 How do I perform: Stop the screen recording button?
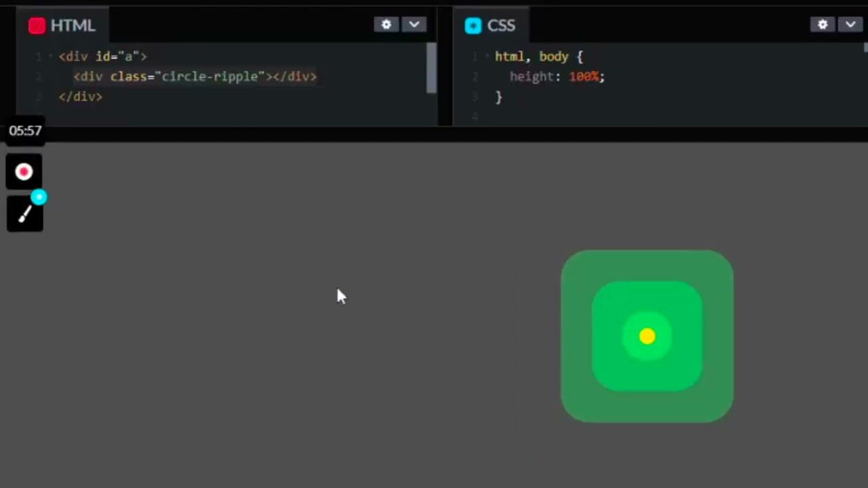click(x=24, y=171)
